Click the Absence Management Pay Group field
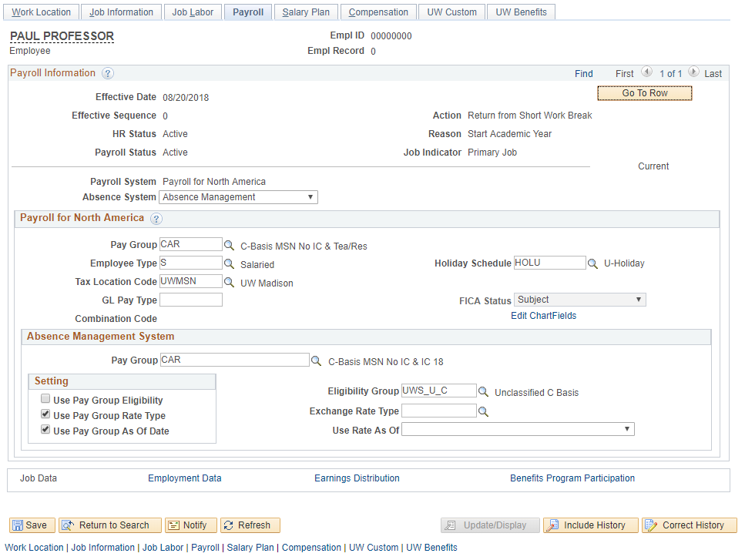Screen dimensions: 745x560 (x=235, y=360)
